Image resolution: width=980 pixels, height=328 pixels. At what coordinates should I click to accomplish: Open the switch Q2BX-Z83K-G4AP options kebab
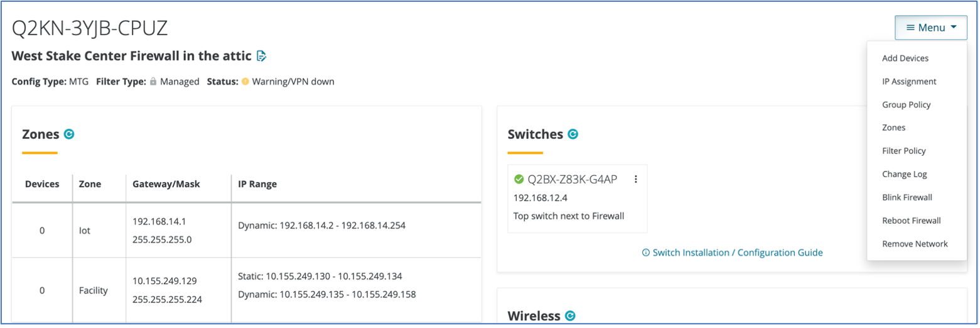[x=636, y=179]
